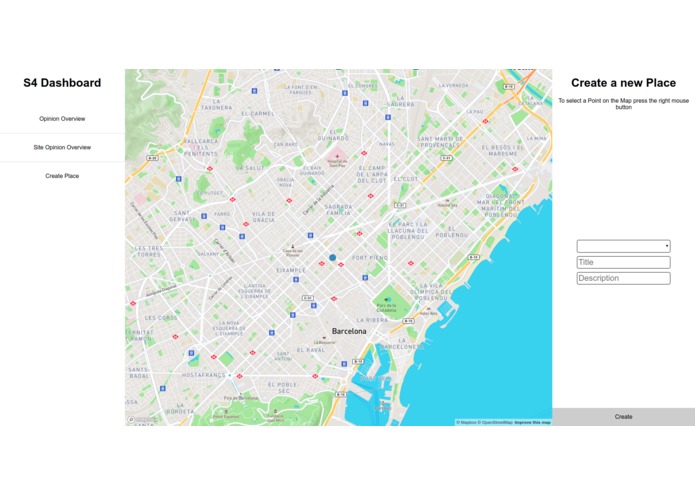Click the El Raval neighborhood label
The width and height of the screenshot is (695, 494).
tap(311, 350)
